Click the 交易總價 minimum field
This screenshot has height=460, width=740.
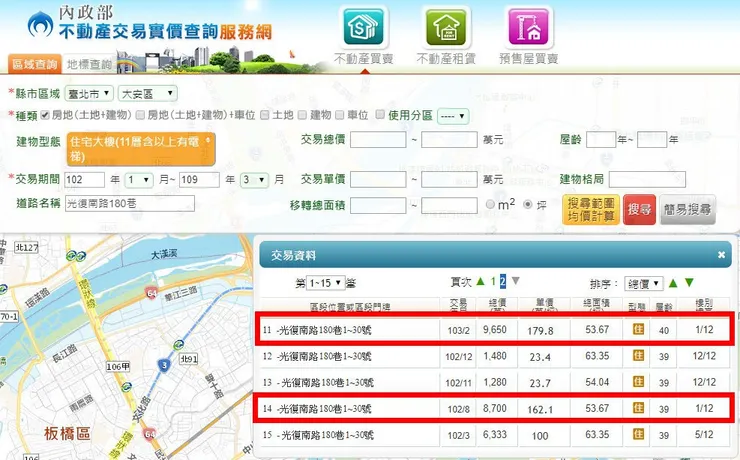[x=378, y=140]
